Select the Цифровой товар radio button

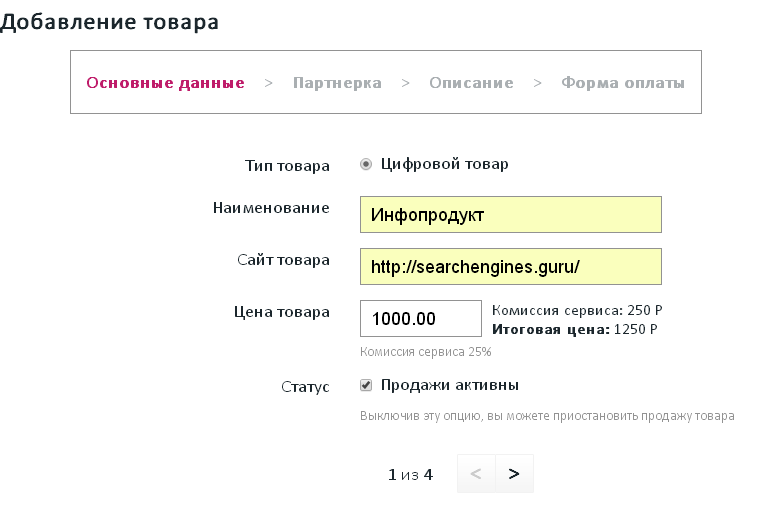pyautogui.click(x=366, y=164)
